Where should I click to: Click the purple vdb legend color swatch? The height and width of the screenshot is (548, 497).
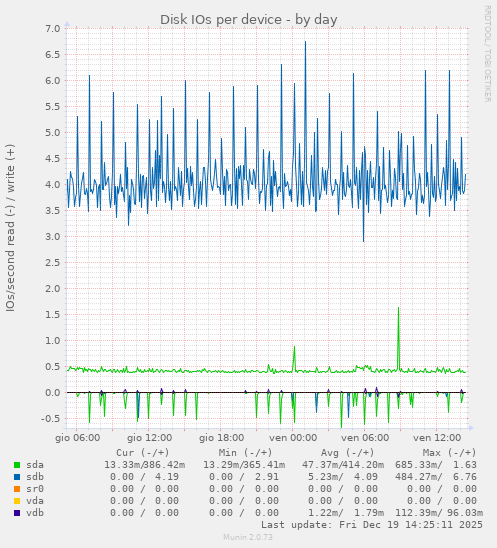17,513
